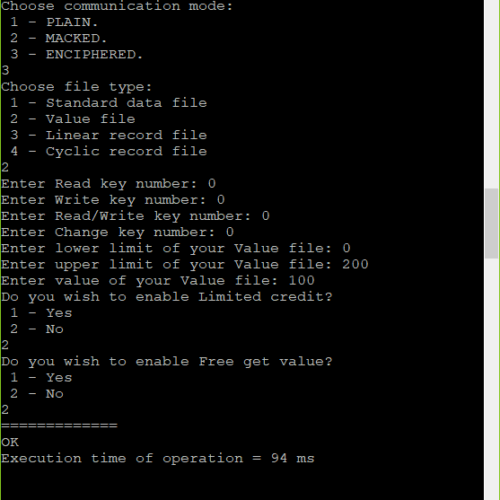Click the "1 - Standard data file" line
Image resolution: width=500 pixels, height=500 pixels.
[x=108, y=103]
